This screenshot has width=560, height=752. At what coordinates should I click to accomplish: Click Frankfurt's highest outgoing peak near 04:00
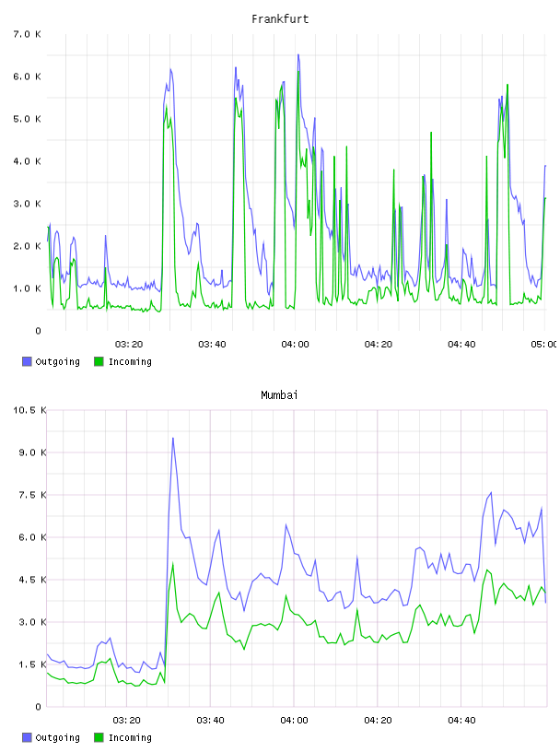click(x=298, y=55)
